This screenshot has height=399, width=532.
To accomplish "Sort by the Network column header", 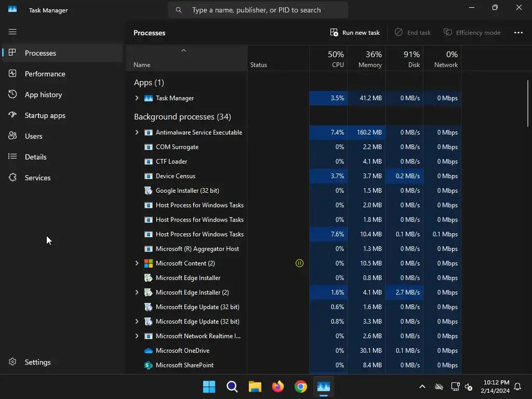I will (442, 59).
